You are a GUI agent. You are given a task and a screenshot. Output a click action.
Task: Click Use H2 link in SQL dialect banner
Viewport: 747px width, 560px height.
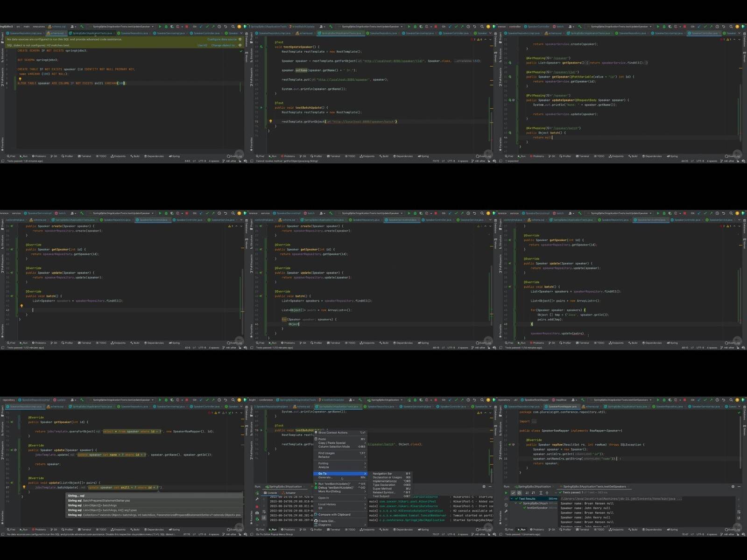pos(202,45)
